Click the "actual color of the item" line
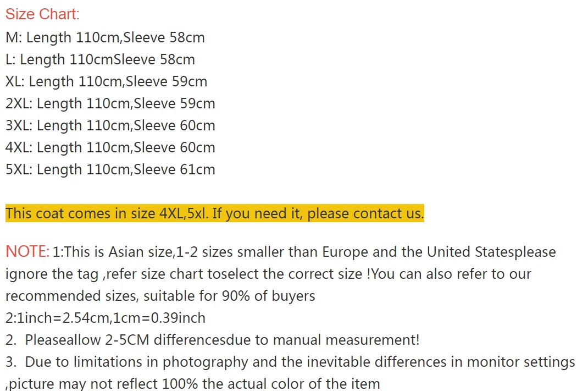588x391 pixels. [x=192, y=383]
